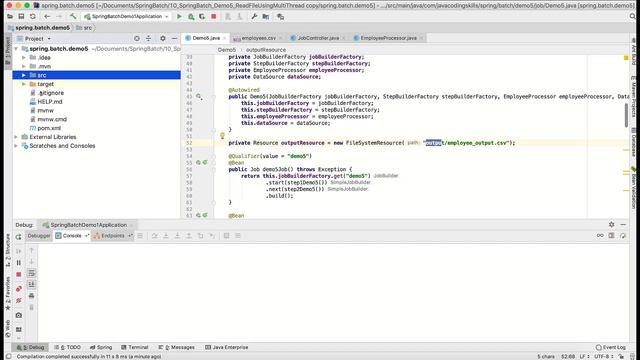Switch to the employees.csv editor tab
This screenshot has width=640, height=360.
pos(258,38)
